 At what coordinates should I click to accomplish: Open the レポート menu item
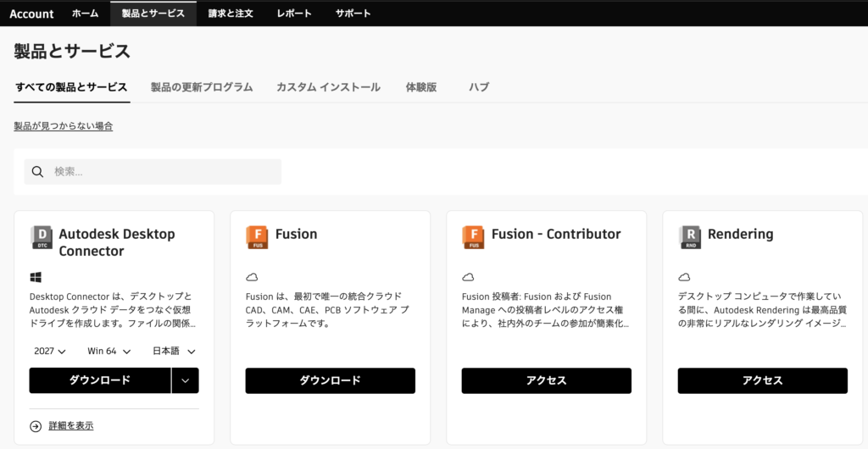tap(294, 14)
